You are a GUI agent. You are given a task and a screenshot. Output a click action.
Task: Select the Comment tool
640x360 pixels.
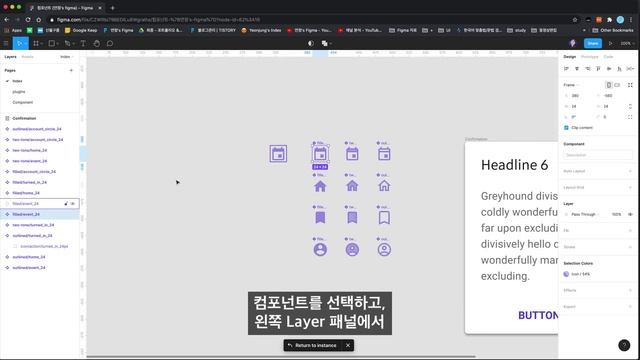[x=110, y=43]
